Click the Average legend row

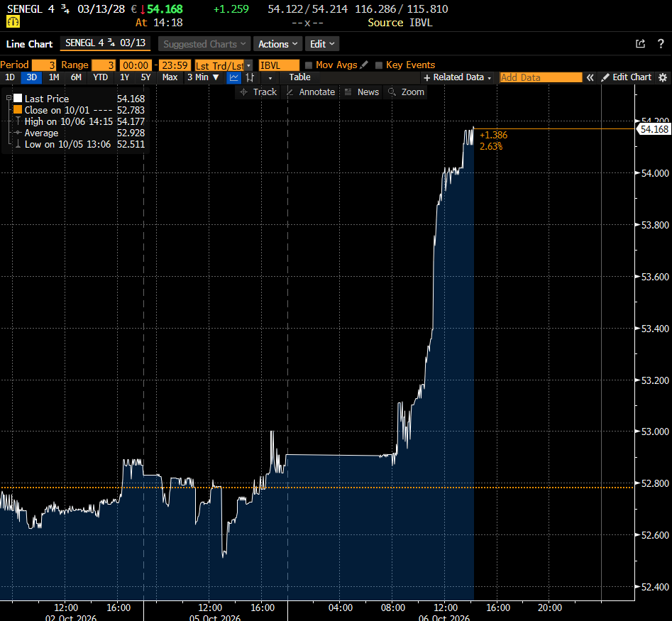click(79, 133)
